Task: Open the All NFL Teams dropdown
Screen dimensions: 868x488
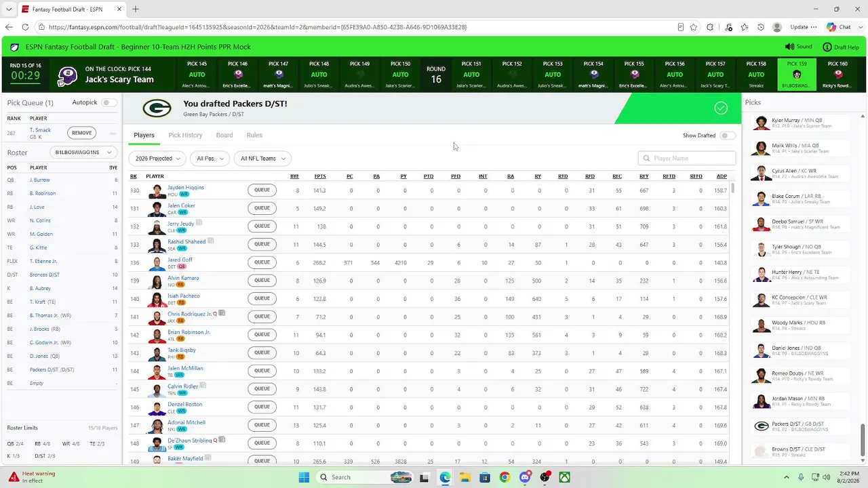Action: pos(262,159)
